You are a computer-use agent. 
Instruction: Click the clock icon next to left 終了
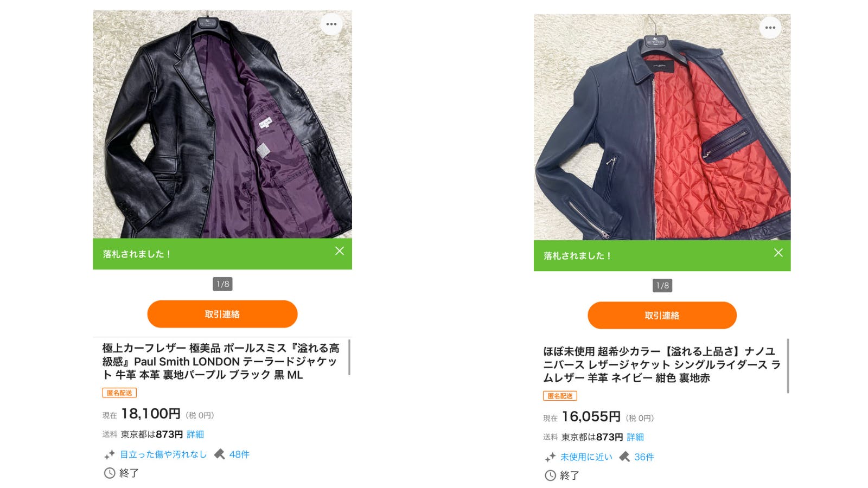pyautogui.click(x=110, y=473)
